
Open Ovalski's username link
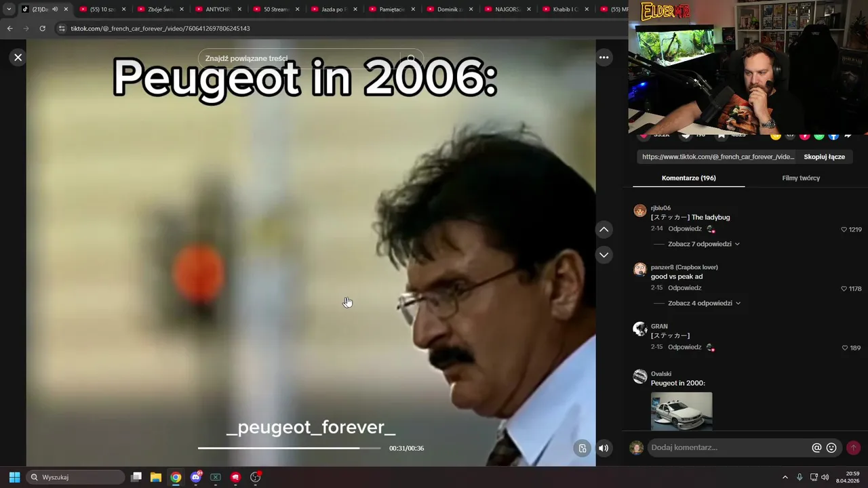(x=661, y=373)
